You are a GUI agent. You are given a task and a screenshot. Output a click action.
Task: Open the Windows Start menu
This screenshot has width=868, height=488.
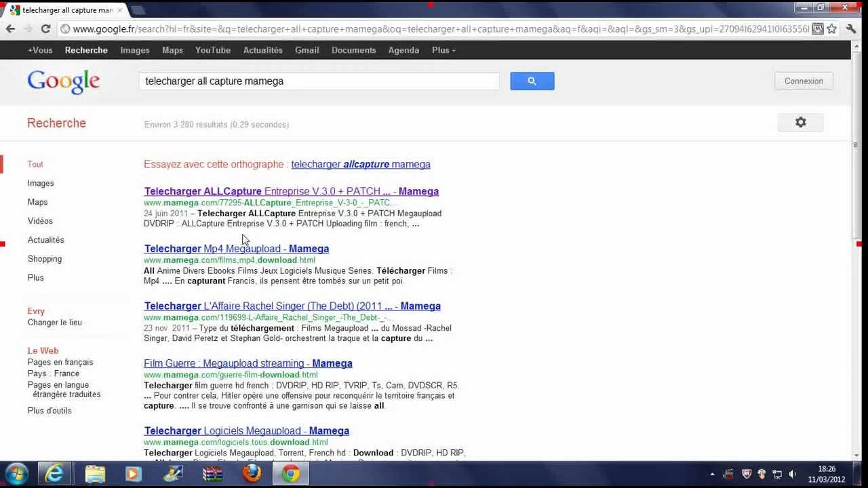point(16,474)
